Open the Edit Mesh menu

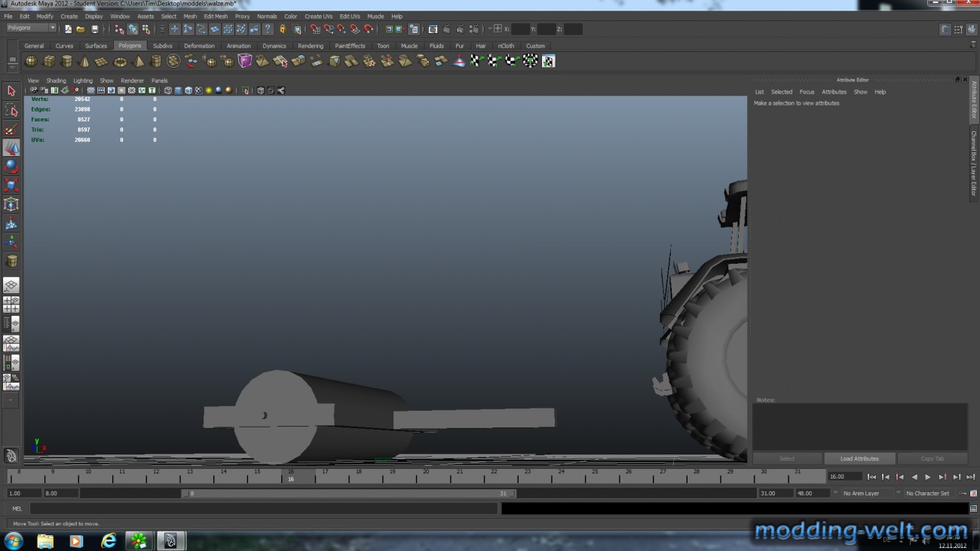point(216,16)
